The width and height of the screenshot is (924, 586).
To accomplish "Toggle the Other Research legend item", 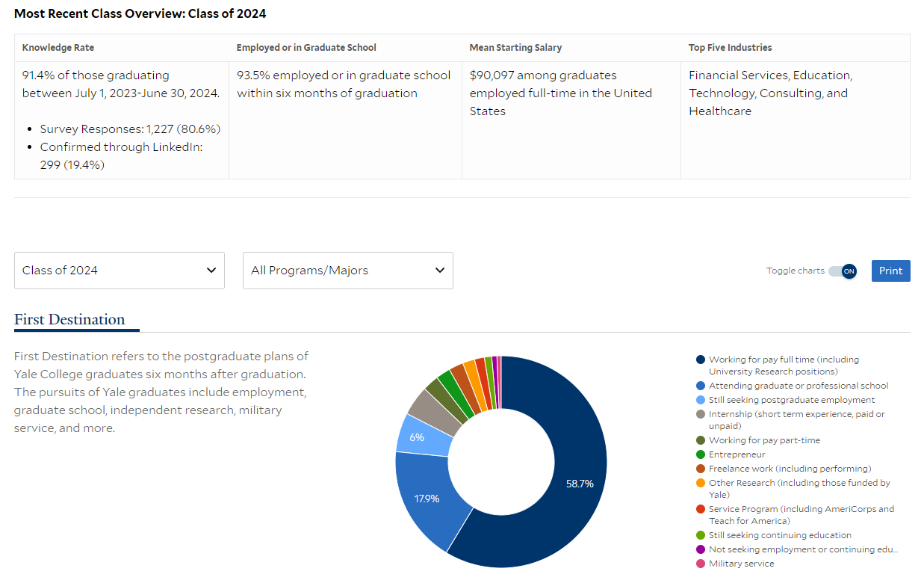I will click(799, 483).
